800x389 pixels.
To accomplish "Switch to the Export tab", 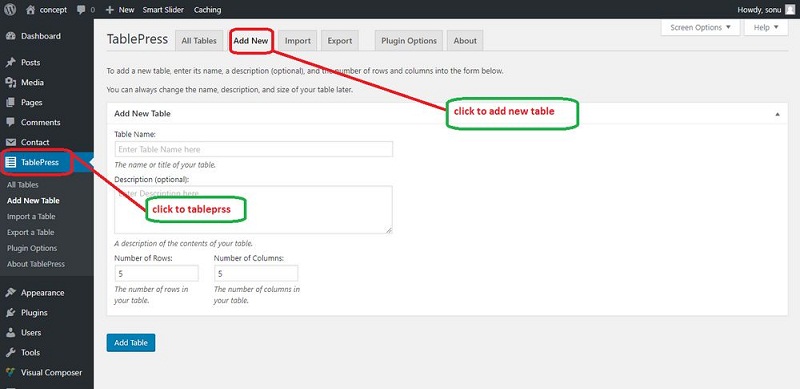I will tap(340, 41).
